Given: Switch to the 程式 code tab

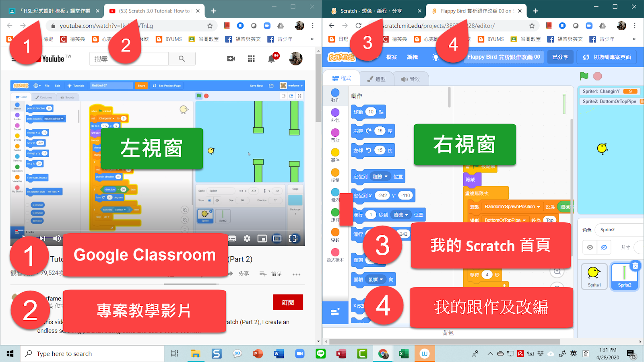Looking at the screenshot, I should pos(341,78).
